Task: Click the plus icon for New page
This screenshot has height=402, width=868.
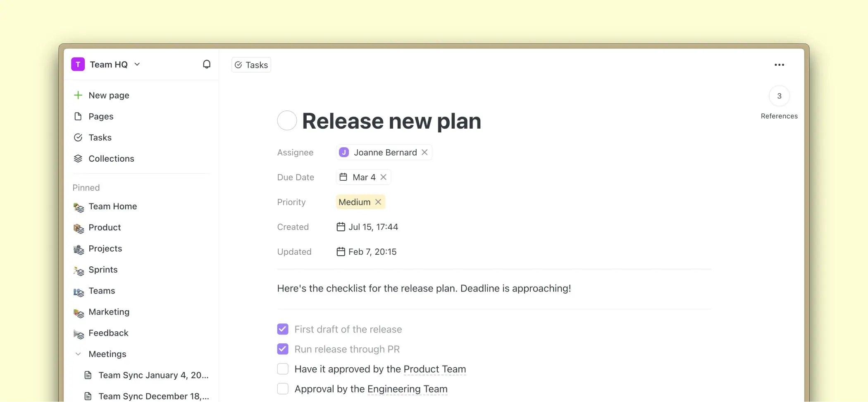Action: pyautogui.click(x=78, y=95)
